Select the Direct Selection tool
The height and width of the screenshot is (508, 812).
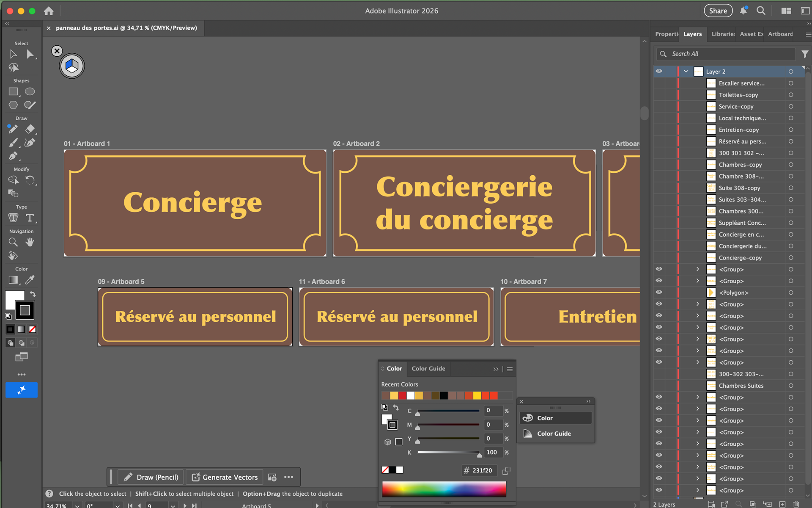(30, 54)
